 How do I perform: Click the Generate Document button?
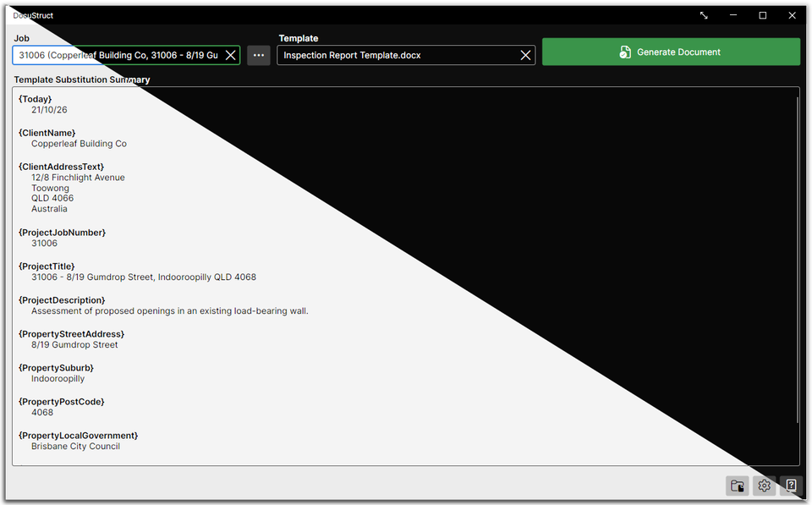tap(671, 52)
